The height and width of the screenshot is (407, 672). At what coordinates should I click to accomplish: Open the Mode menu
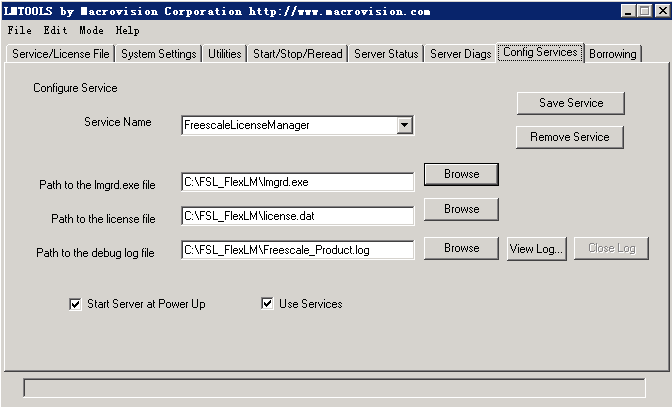coord(91,30)
